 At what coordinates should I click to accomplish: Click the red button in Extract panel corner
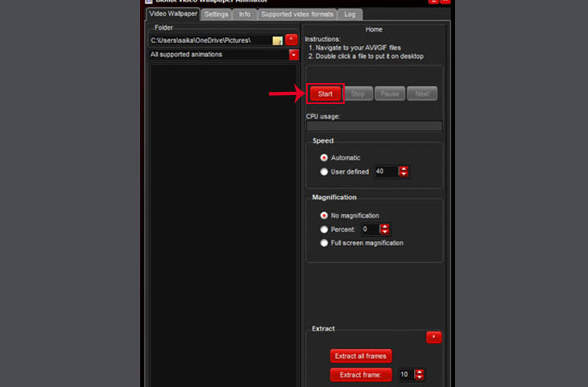[434, 338]
